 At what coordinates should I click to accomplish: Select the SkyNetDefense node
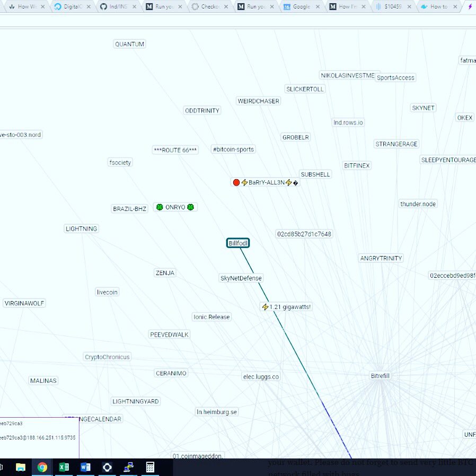[x=241, y=278]
